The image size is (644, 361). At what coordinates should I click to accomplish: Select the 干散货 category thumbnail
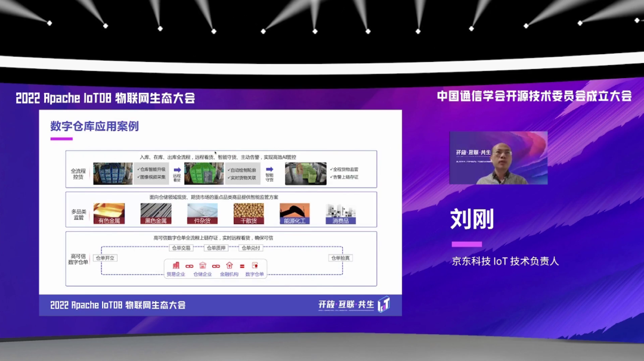(x=249, y=213)
